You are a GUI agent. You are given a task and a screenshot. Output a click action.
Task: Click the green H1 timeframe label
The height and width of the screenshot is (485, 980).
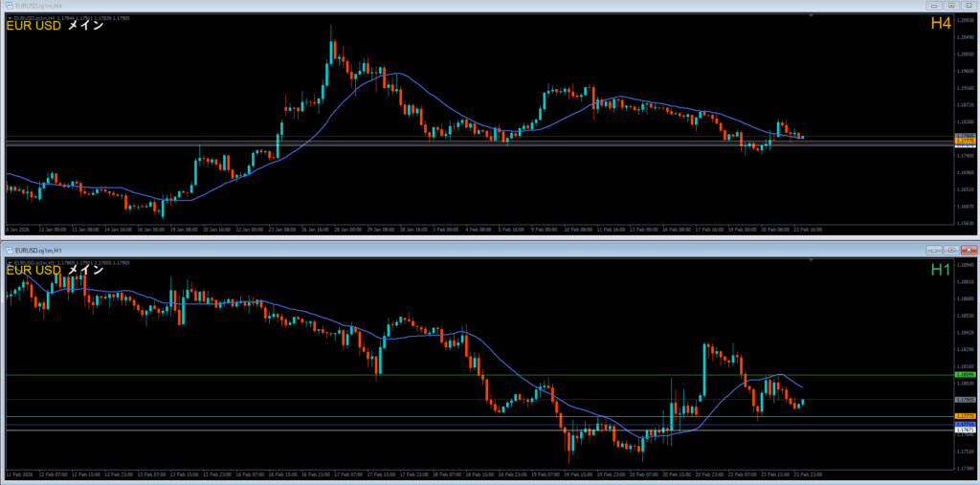pyautogui.click(x=942, y=269)
